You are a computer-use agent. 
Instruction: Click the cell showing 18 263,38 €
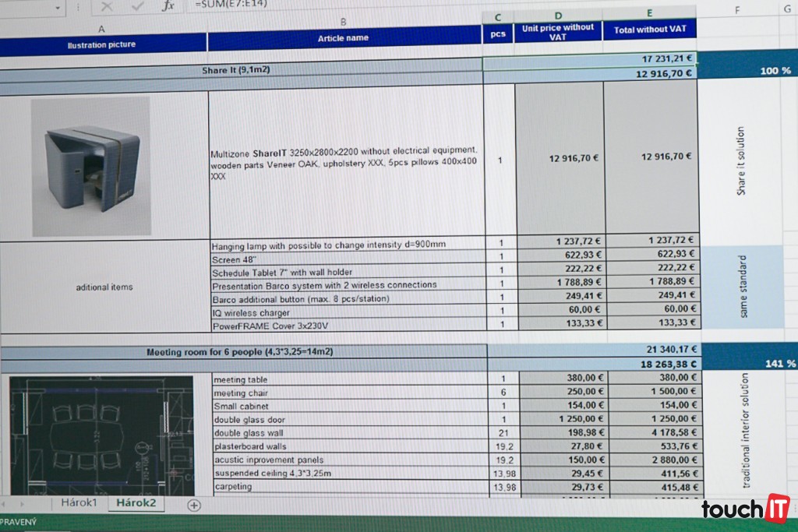594,365
